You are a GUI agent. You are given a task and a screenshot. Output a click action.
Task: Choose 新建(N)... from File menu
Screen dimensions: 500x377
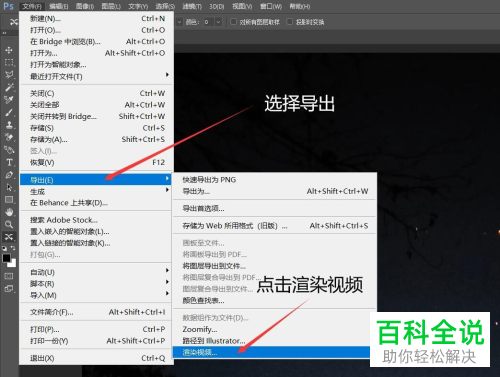(97, 19)
